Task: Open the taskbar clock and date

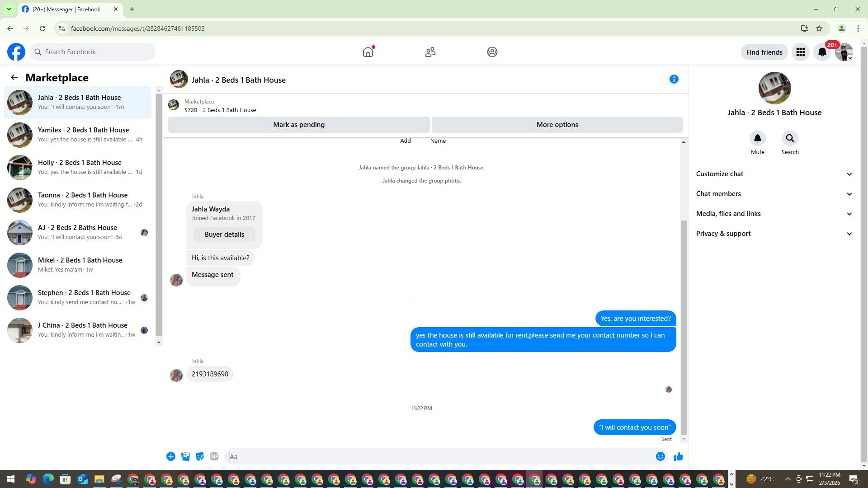Action: (x=829, y=479)
